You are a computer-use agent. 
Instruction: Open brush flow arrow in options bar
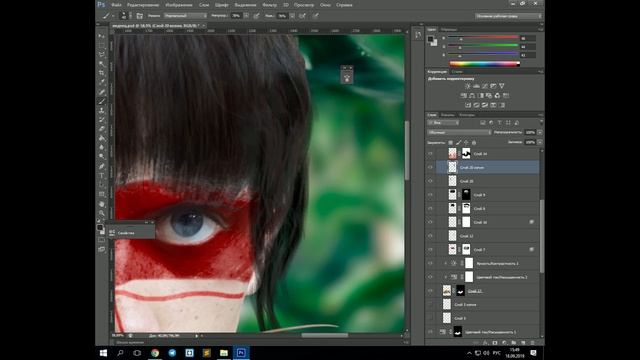tap(292, 16)
